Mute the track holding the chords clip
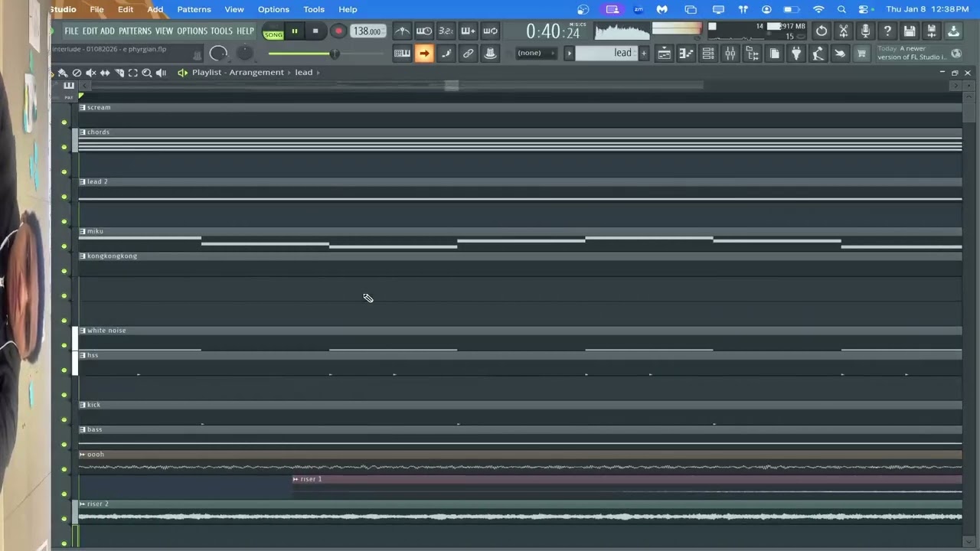980x551 pixels. pos(64,147)
